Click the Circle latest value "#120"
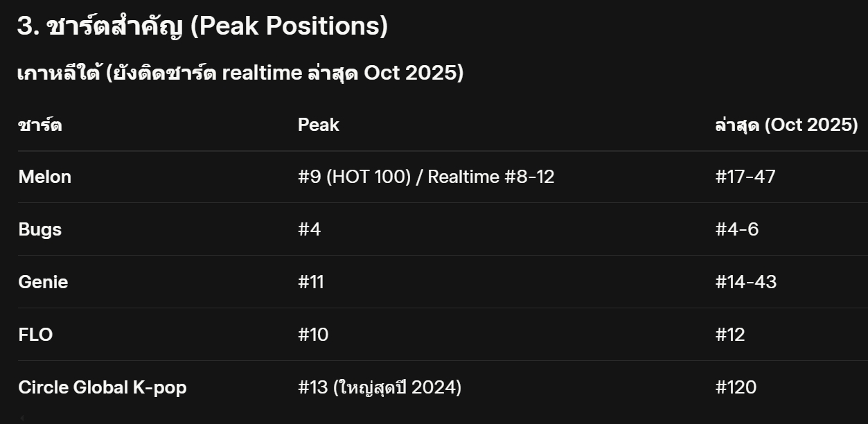The height and width of the screenshot is (424, 868). pyautogui.click(x=736, y=387)
